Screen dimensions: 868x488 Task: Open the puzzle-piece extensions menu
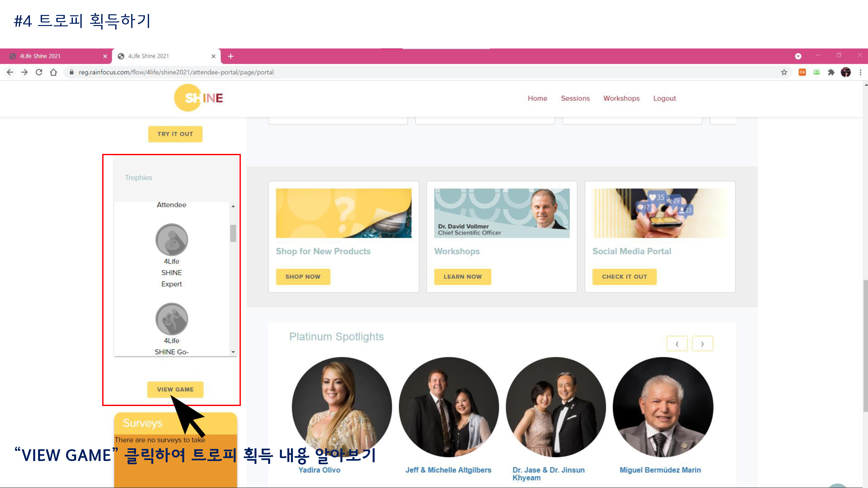(831, 72)
